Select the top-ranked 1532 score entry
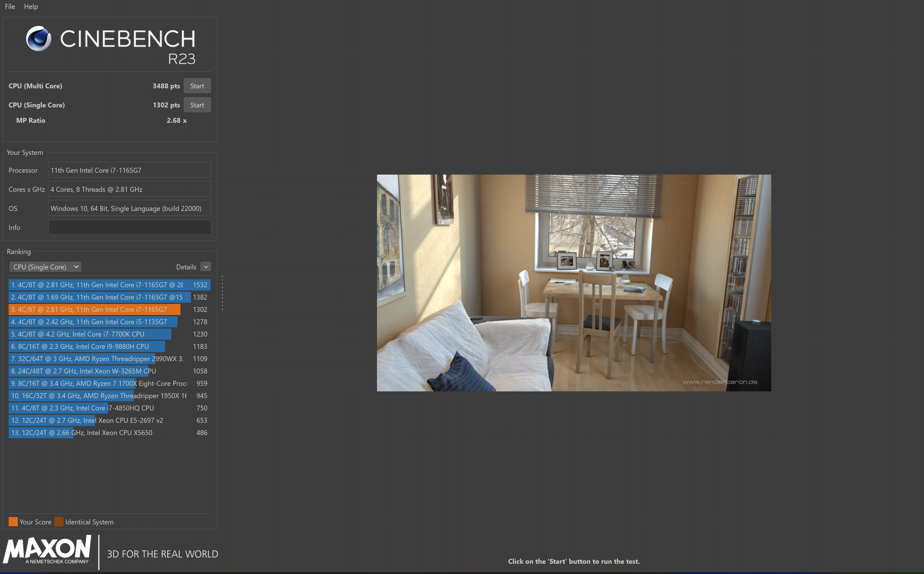 point(109,285)
